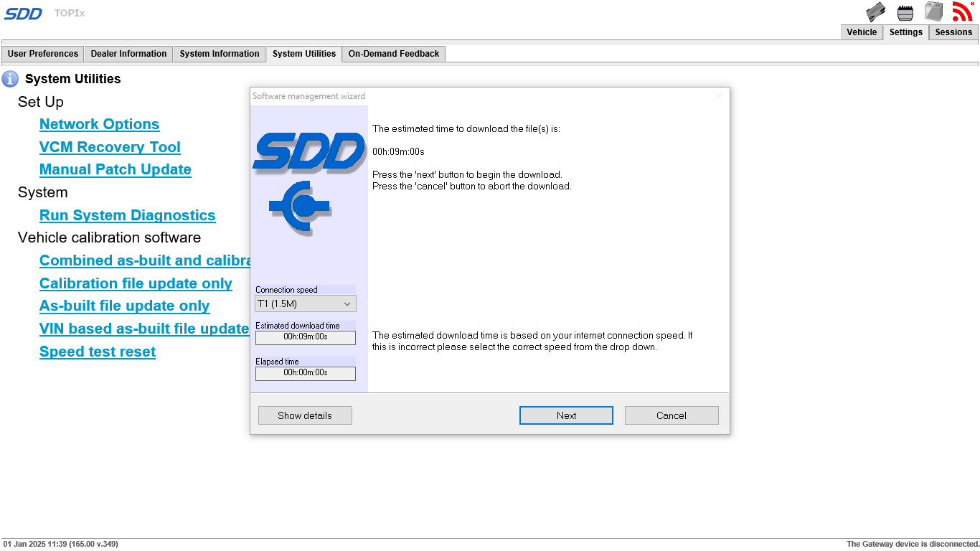The width and height of the screenshot is (980, 551).
Task: Click the diagnostic connector icon
Action: [x=906, y=12]
